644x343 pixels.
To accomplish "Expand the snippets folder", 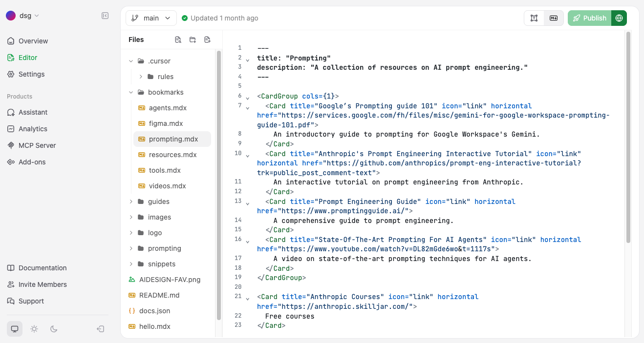I will coord(131,264).
